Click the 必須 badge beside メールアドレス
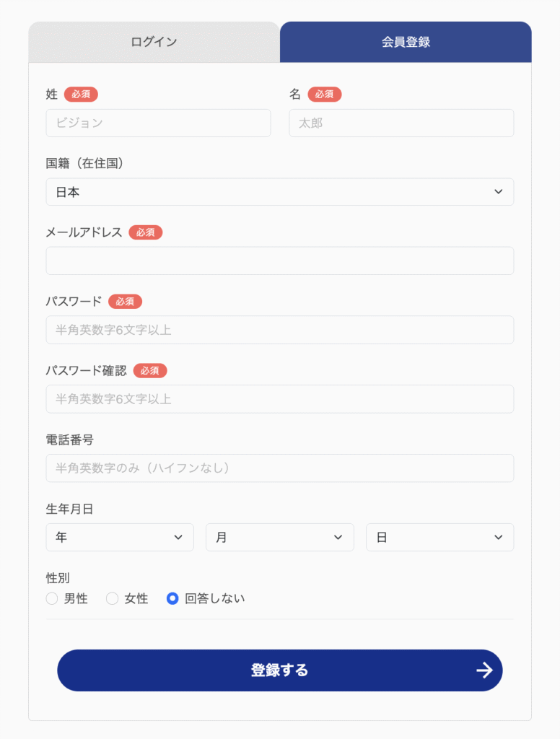The height and width of the screenshot is (739, 560). click(146, 232)
